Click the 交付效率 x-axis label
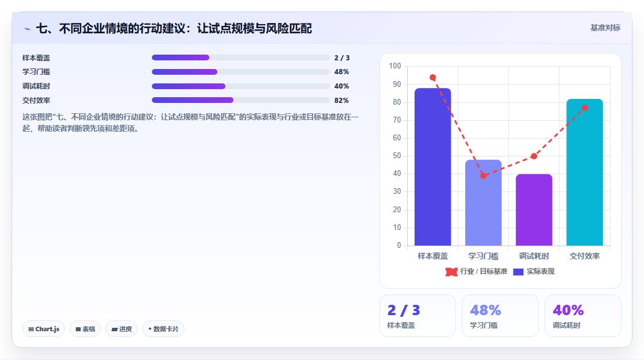 point(584,256)
